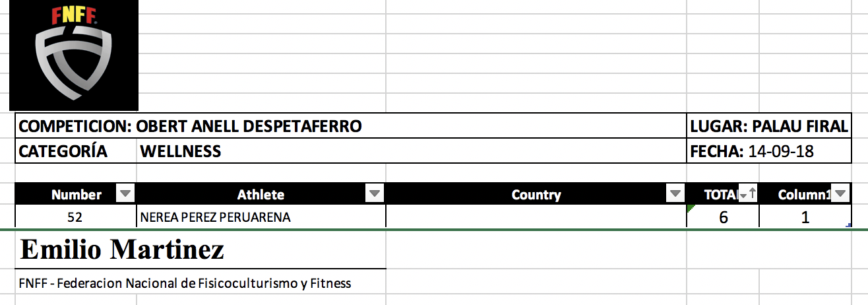Expand the Country column filter arrow
This screenshot has width=868, height=305.
[x=675, y=194]
